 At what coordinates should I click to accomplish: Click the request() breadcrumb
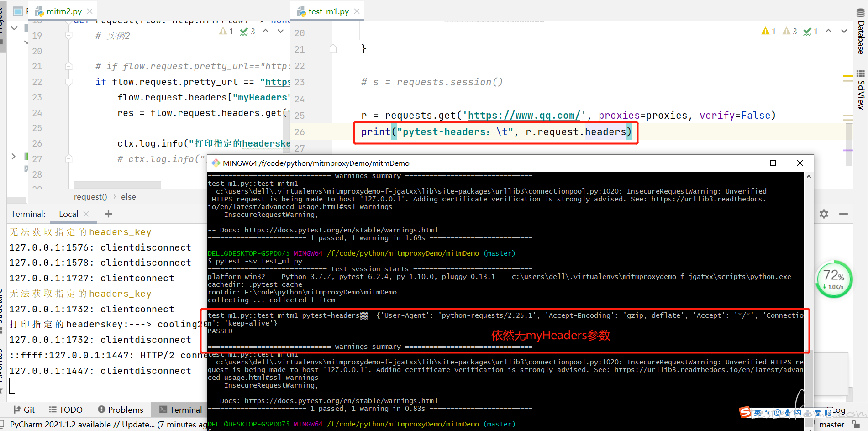(x=90, y=197)
